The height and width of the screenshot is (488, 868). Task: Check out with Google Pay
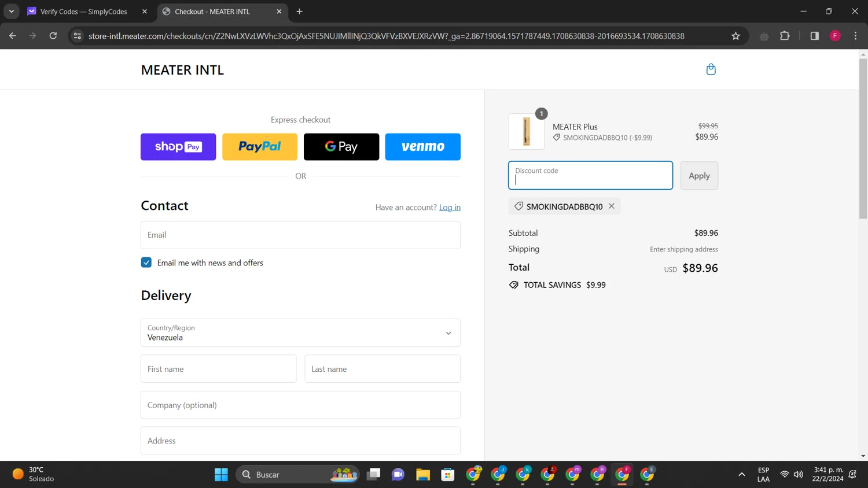(341, 147)
